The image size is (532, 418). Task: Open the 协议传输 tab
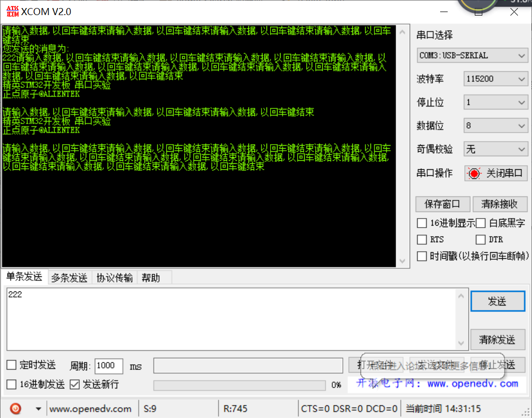(114, 277)
